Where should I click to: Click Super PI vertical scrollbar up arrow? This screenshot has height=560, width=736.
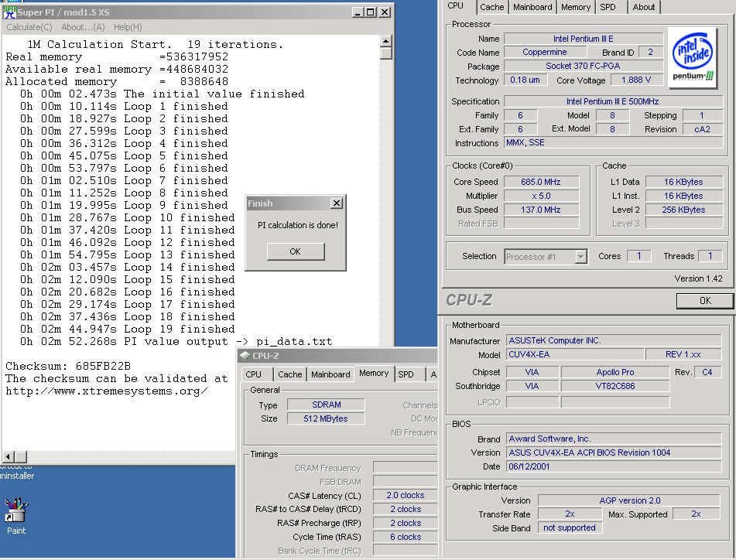click(x=386, y=41)
